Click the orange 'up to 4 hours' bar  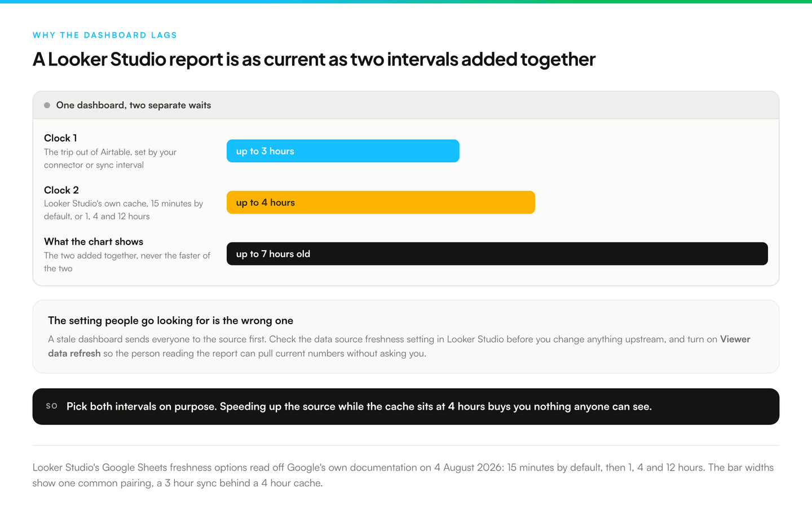click(x=381, y=202)
